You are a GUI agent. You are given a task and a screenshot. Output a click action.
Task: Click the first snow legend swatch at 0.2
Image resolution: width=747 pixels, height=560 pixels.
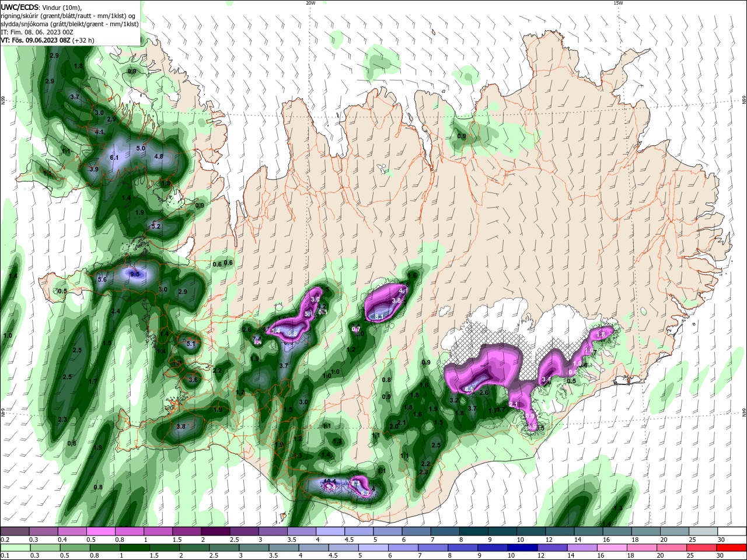click(15, 531)
